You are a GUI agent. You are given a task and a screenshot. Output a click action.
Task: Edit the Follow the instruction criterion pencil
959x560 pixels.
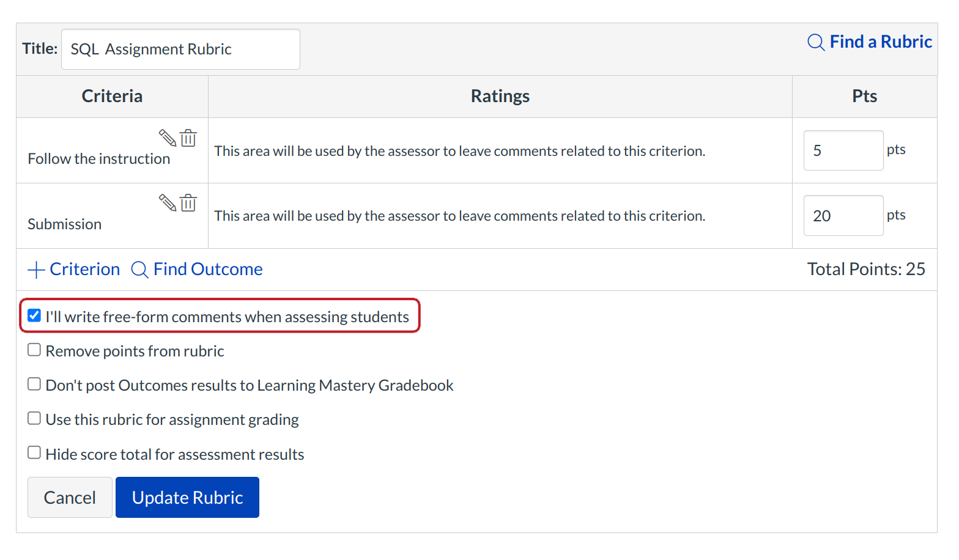[167, 138]
